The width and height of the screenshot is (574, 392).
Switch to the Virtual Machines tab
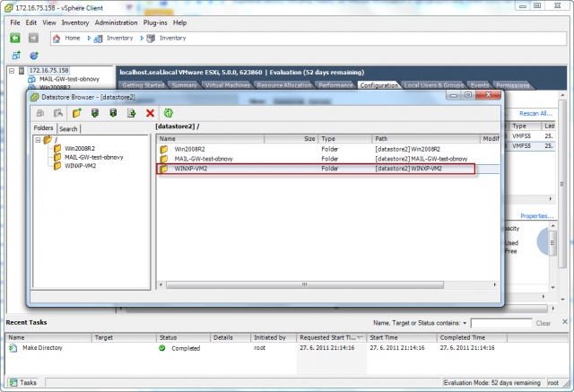(x=227, y=85)
